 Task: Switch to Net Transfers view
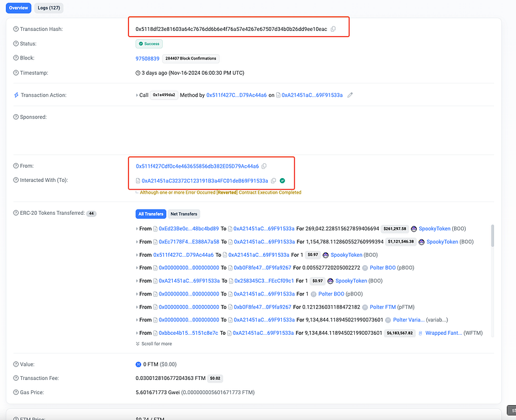(x=184, y=214)
